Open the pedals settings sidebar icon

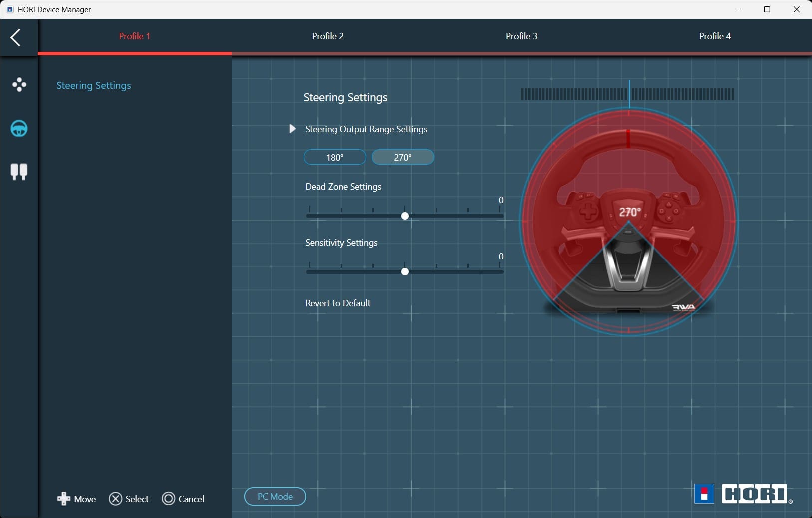point(19,172)
